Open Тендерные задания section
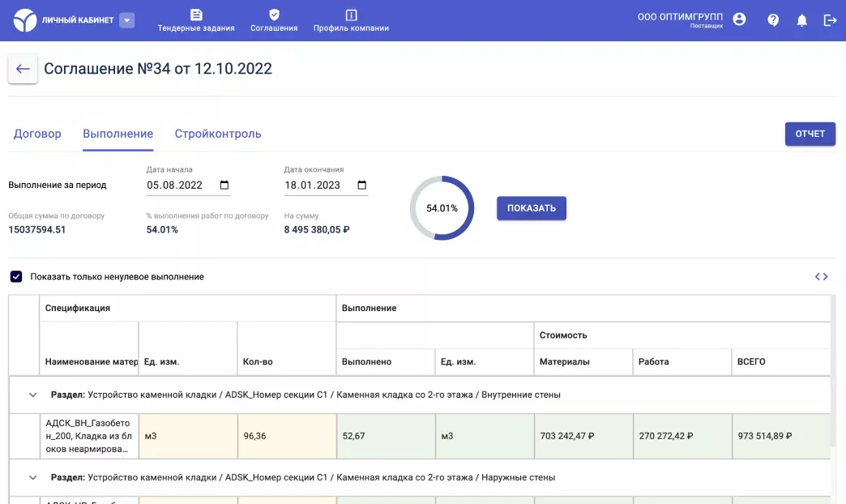 (x=196, y=20)
